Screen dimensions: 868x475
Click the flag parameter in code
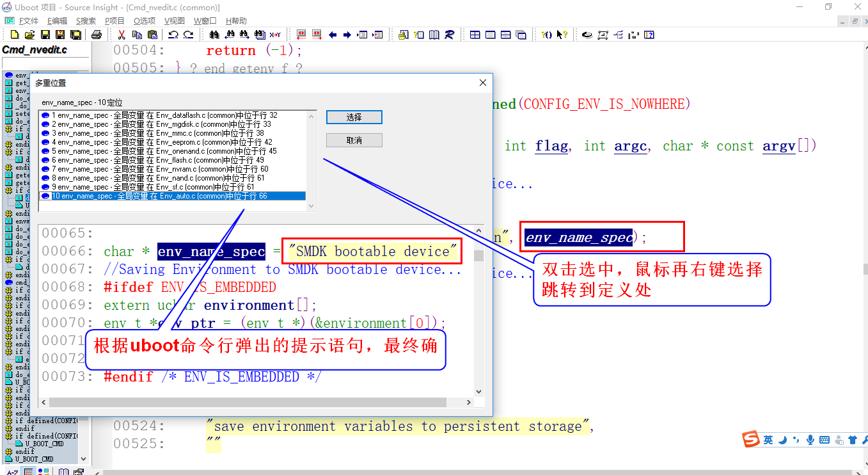552,146
